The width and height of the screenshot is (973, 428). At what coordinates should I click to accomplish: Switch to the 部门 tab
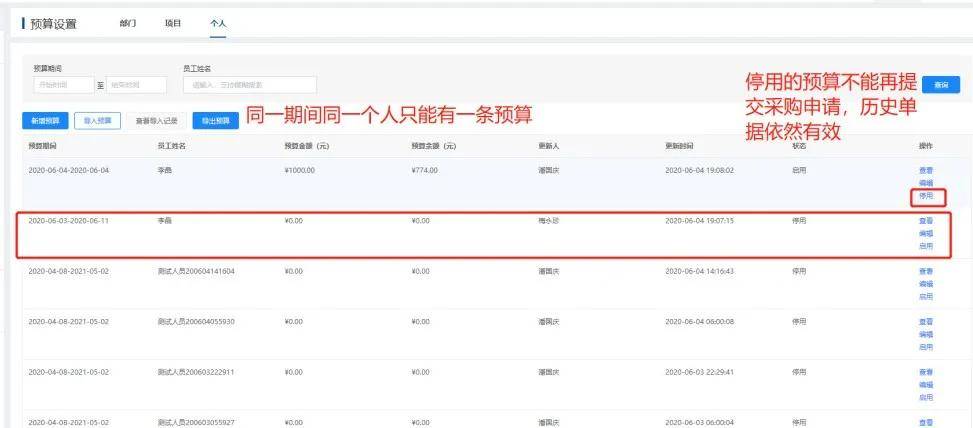128,24
